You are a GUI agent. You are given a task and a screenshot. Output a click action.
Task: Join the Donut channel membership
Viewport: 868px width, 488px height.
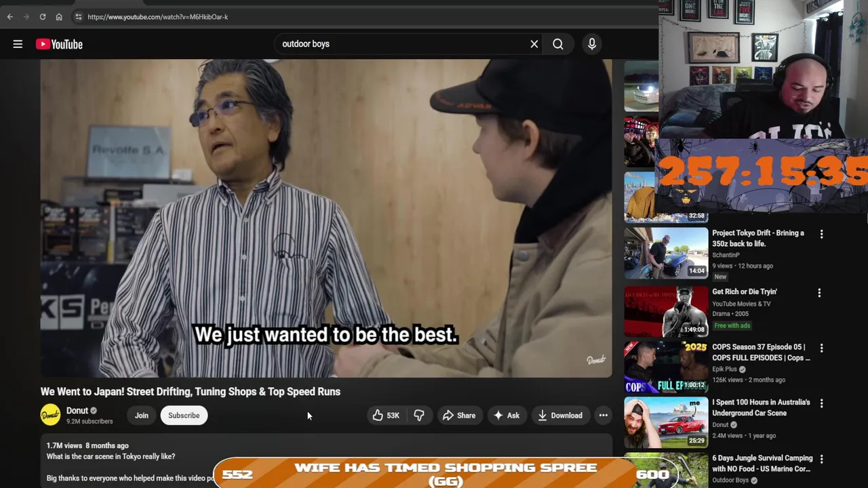[x=141, y=415]
